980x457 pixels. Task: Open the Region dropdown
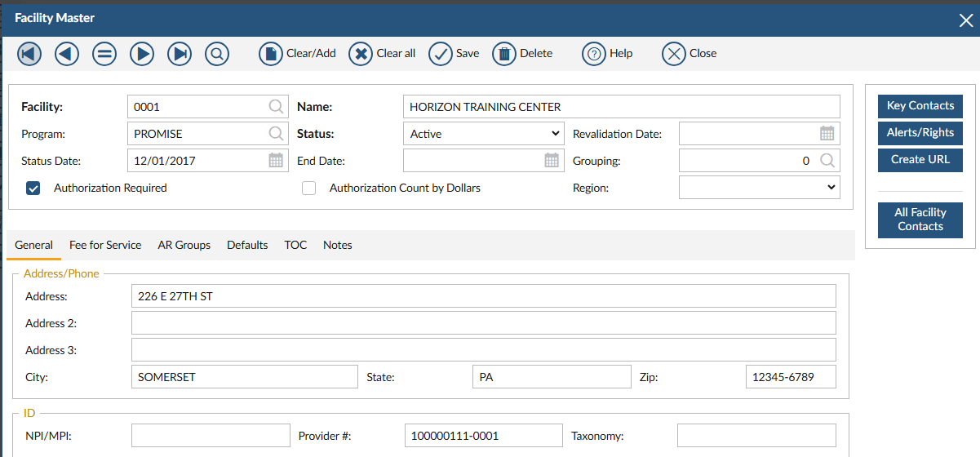click(x=760, y=187)
